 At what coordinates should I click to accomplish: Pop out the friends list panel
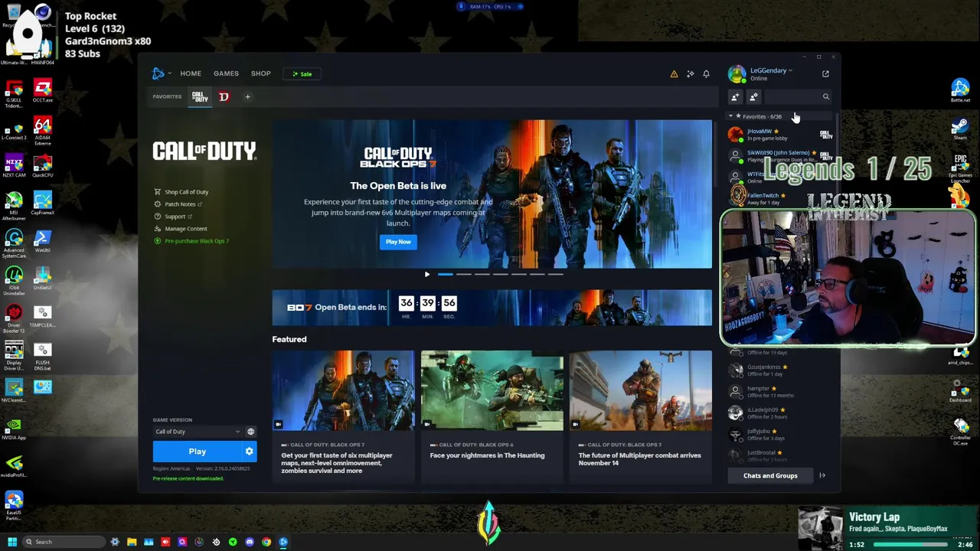825,73
